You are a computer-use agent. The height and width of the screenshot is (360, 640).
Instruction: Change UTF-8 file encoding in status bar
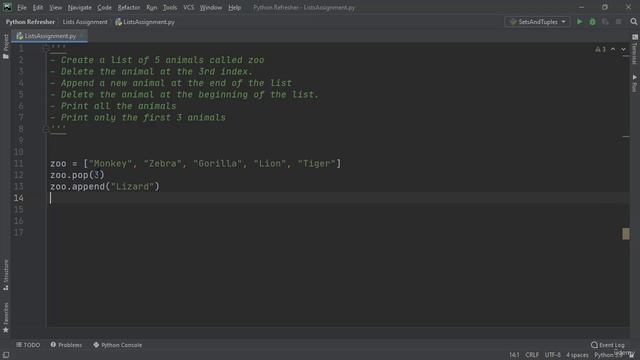tap(552, 355)
